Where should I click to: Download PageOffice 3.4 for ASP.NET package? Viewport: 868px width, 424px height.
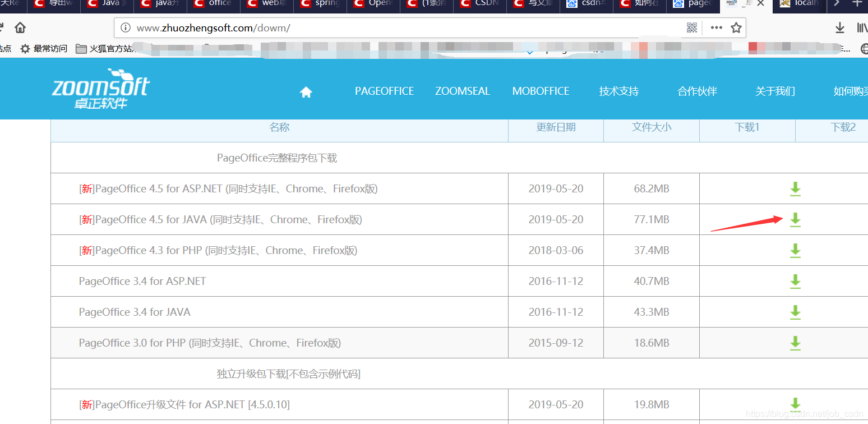(795, 282)
